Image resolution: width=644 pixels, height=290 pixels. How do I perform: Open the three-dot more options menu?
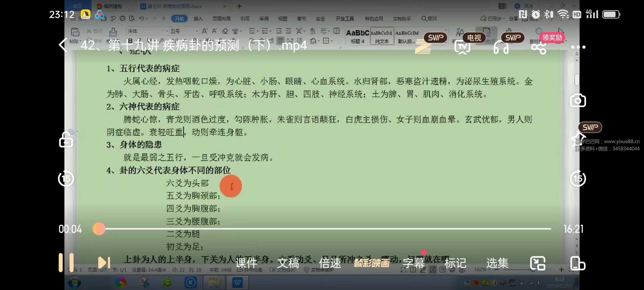tap(578, 47)
